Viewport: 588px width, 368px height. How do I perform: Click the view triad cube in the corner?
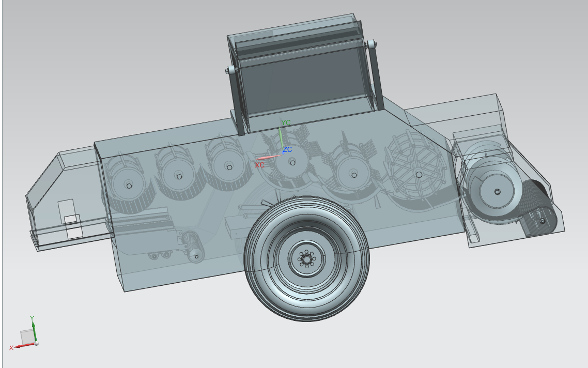pyautogui.click(x=27, y=336)
